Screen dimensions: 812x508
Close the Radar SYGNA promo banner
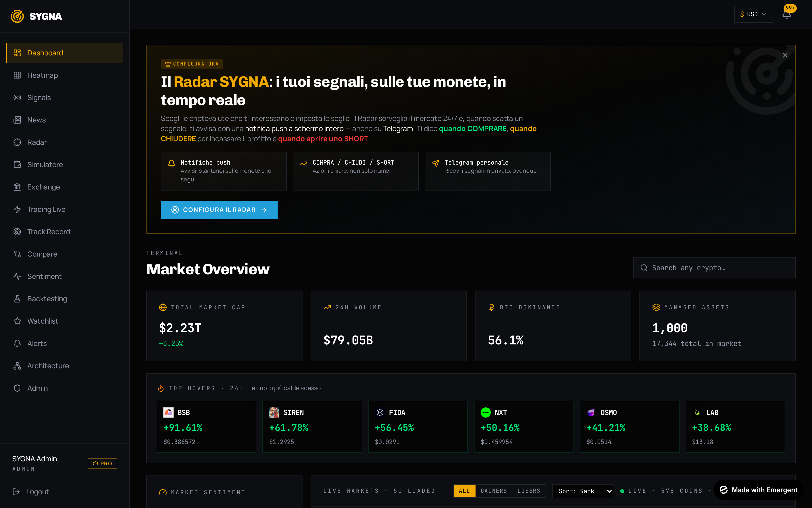pyautogui.click(x=785, y=55)
